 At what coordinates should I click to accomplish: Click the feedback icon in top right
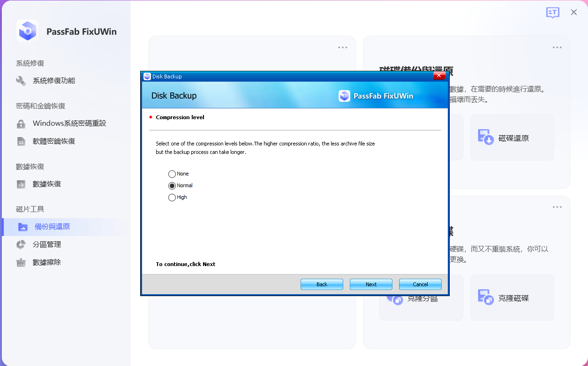coord(553,13)
